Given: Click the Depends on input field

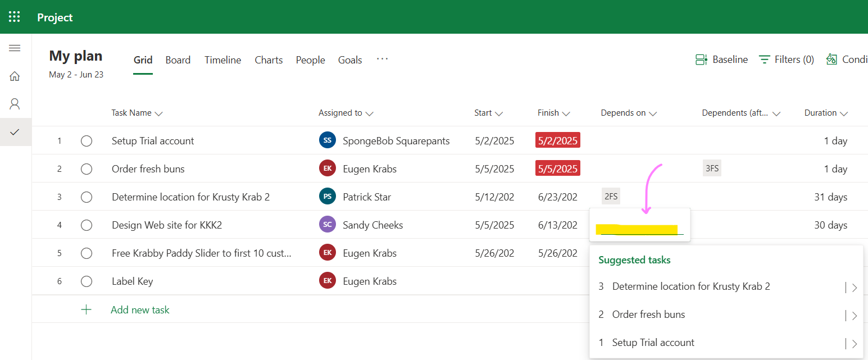Looking at the screenshot, I should pos(640,225).
